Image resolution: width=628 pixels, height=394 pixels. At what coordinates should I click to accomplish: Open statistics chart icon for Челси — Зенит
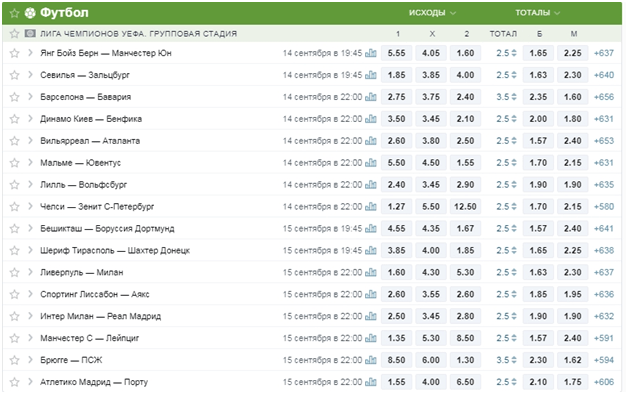pos(371,207)
